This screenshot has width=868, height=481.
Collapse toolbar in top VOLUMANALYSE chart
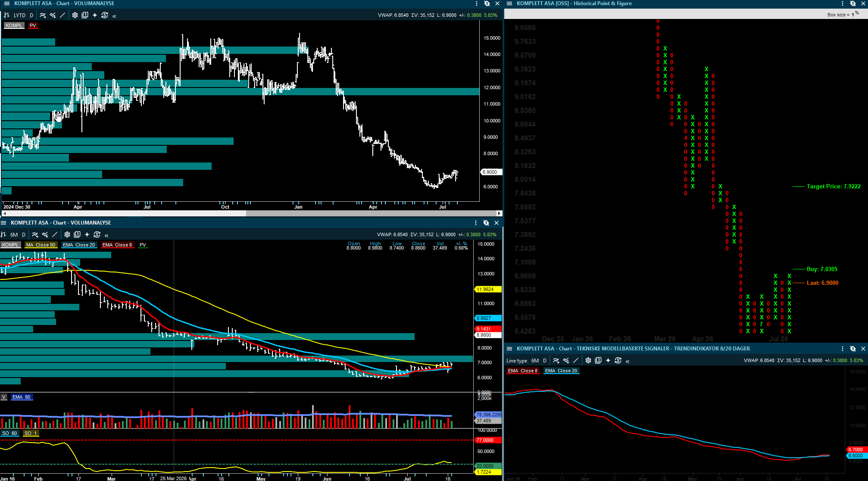click(114, 16)
